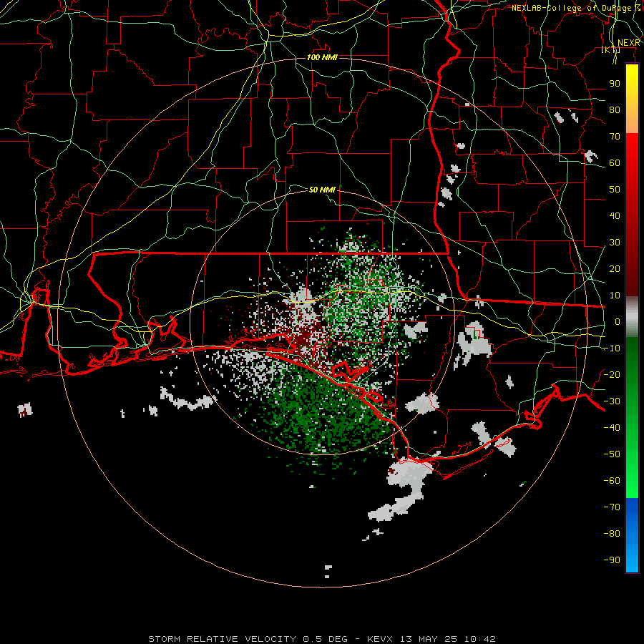This screenshot has height=644, width=644.
Task: Click the positive 30 scale label
Action: click(x=615, y=243)
